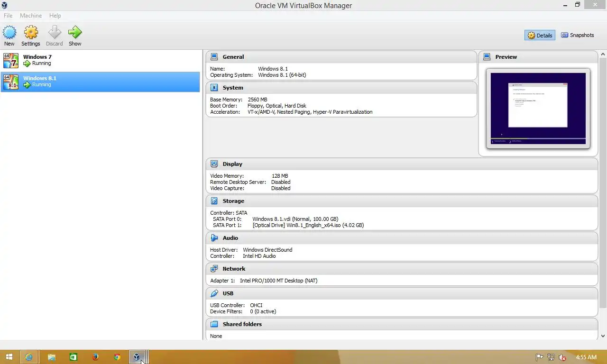Image resolution: width=607 pixels, height=364 pixels.
Task: Open Internet Explorer from the taskbar
Action: pos(29,357)
